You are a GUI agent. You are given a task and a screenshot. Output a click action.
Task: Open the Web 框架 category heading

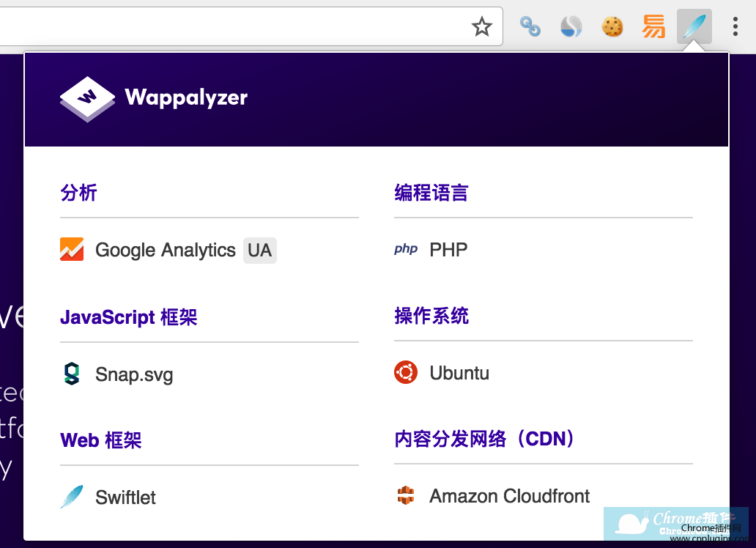click(101, 440)
